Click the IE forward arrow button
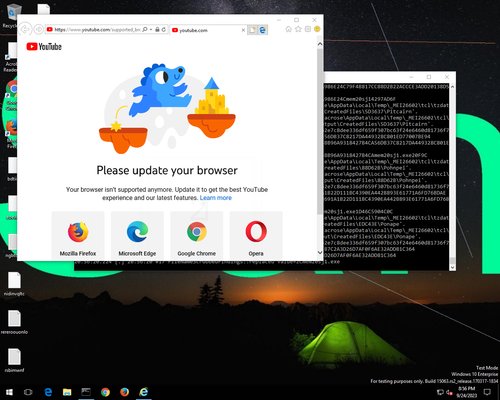500x400 pixels. 39,30
